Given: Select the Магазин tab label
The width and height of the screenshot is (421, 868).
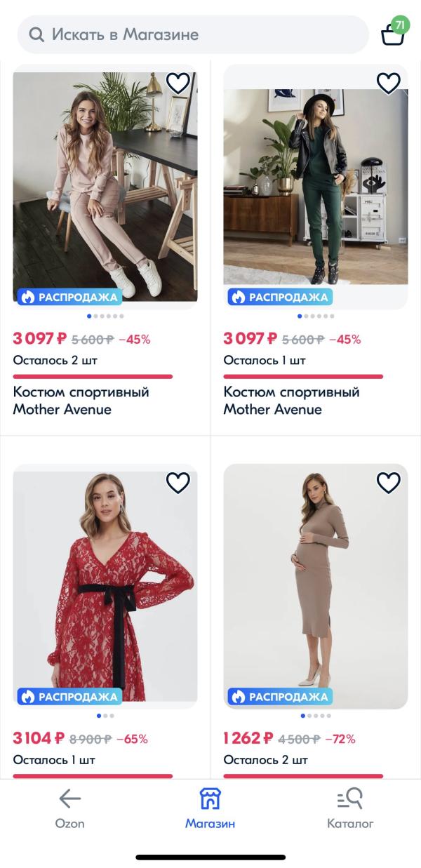Looking at the screenshot, I should pos(210,823).
